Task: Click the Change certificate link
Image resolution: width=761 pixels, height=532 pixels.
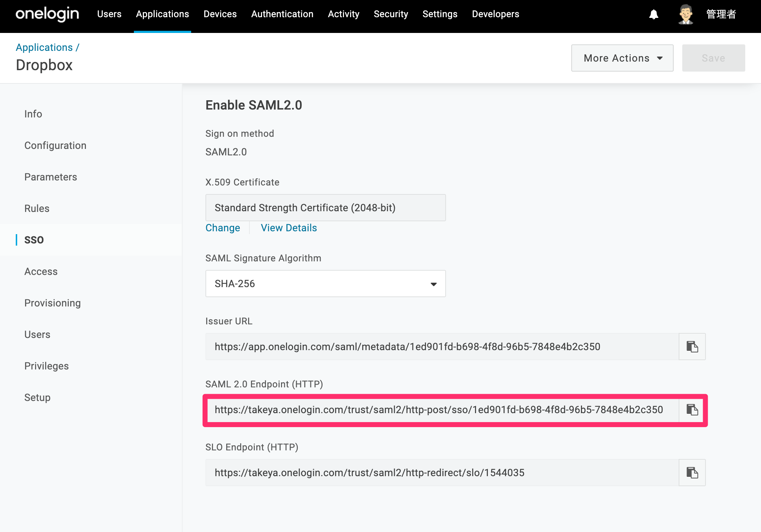Action: pyautogui.click(x=223, y=228)
